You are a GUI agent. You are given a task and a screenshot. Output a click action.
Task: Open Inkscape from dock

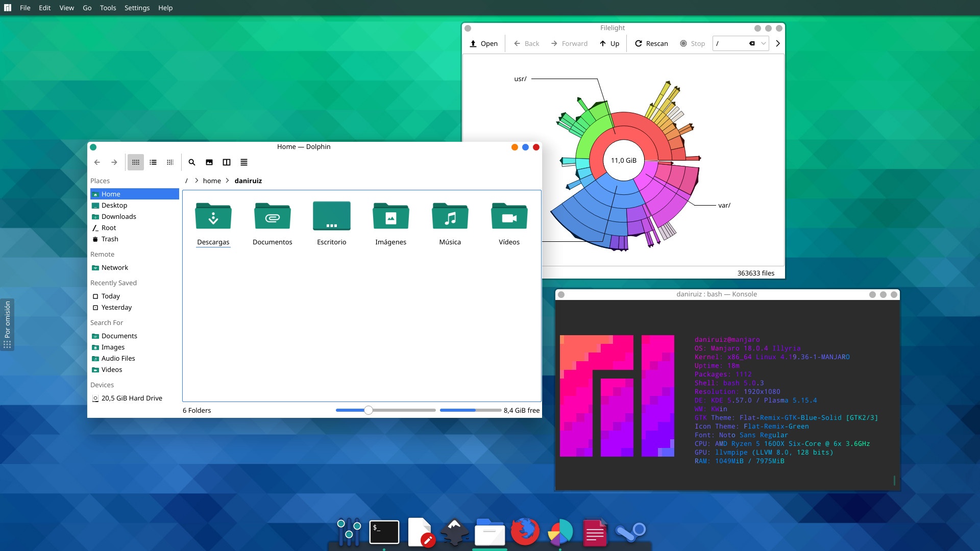point(454,532)
